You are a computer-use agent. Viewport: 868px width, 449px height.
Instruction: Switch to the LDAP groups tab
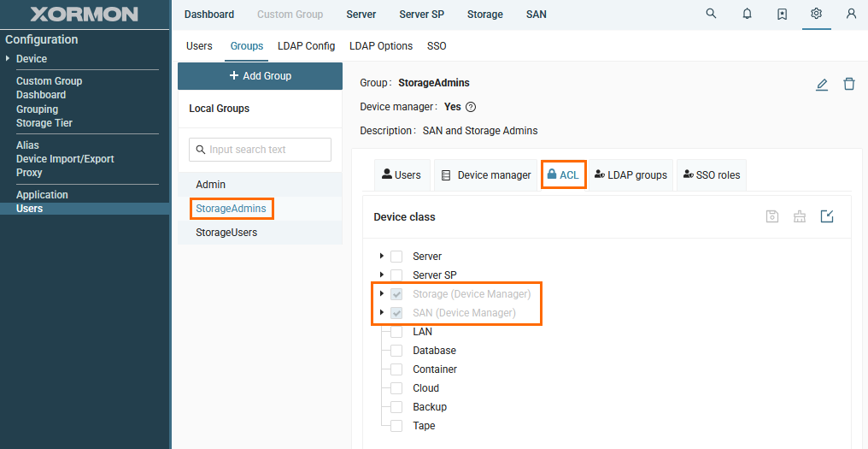pos(631,174)
